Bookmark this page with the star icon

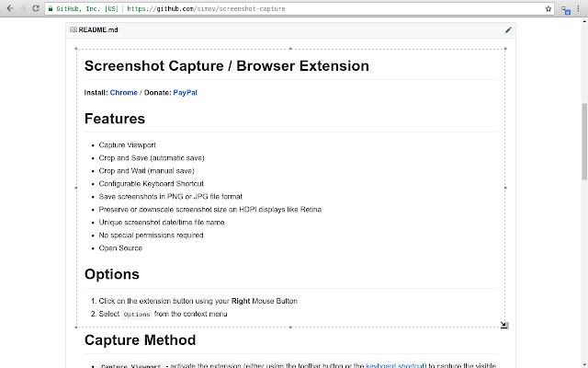(x=548, y=8)
